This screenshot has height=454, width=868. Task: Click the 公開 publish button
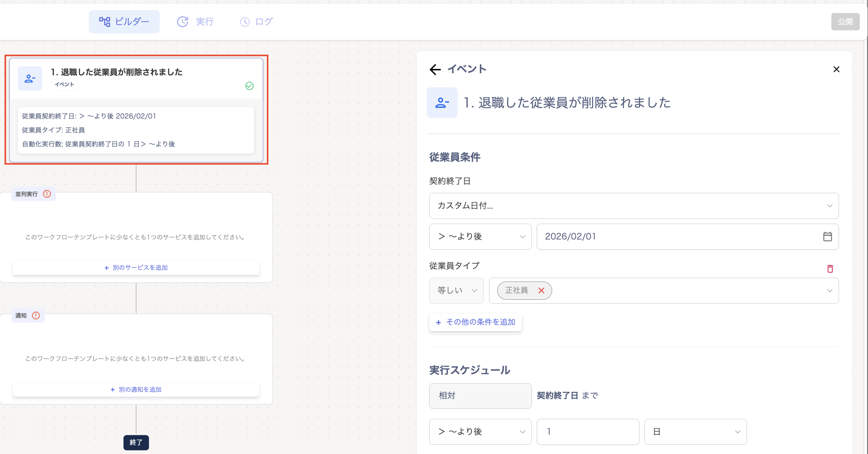845,22
